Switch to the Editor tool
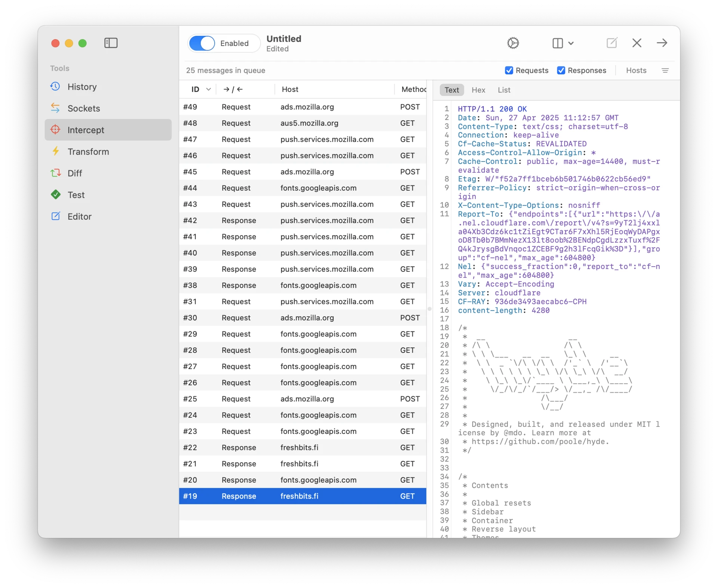The width and height of the screenshot is (718, 588). pyautogui.click(x=80, y=216)
